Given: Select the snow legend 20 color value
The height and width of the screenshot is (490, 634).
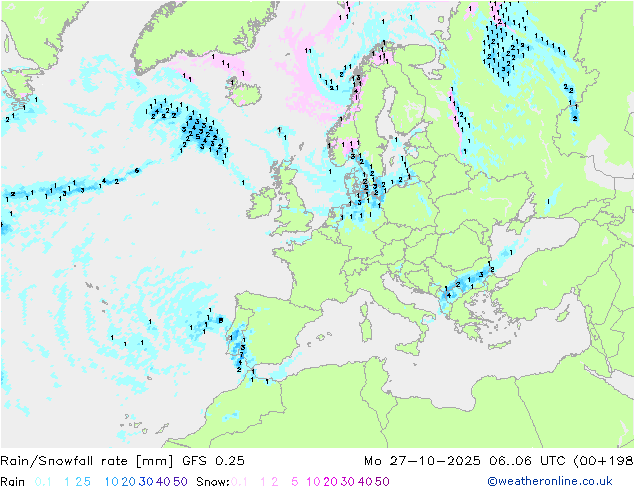Looking at the screenshot, I should point(331,482).
